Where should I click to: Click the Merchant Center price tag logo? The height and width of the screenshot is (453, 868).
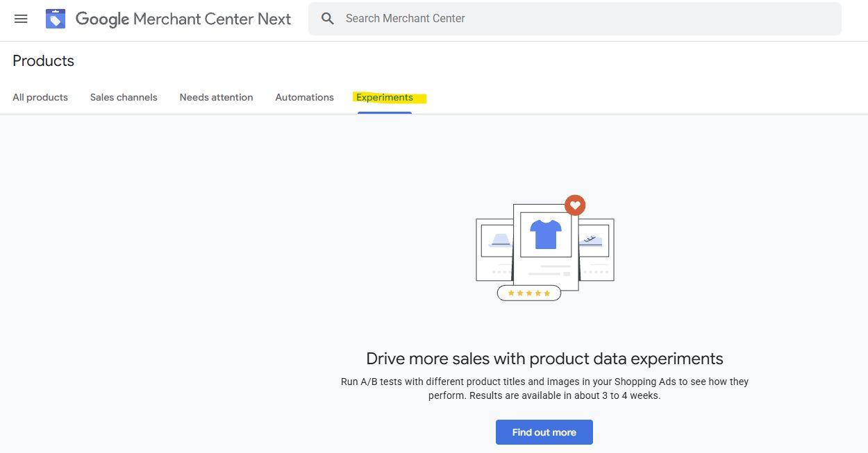click(56, 19)
